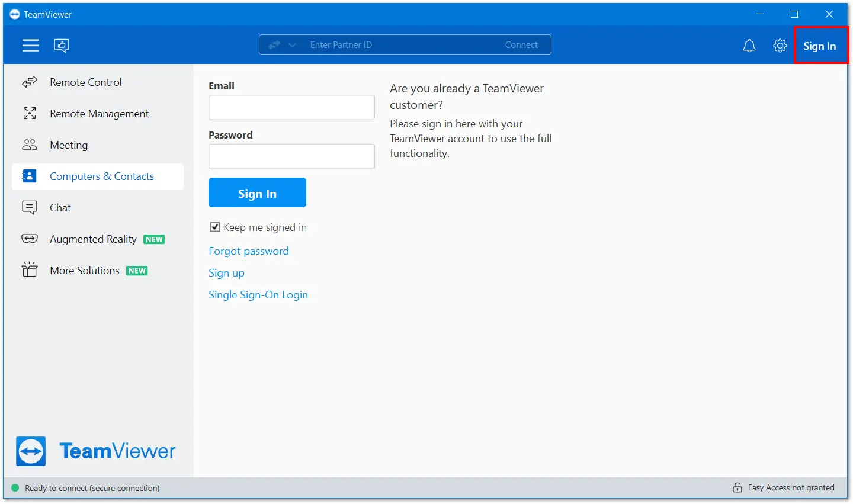Click the More Solutions gift icon

[30, 270]
